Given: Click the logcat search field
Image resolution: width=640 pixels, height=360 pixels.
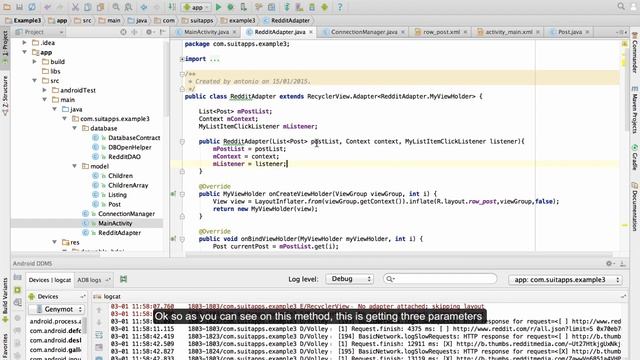Looking at the screenshot, I should (440, 279).
